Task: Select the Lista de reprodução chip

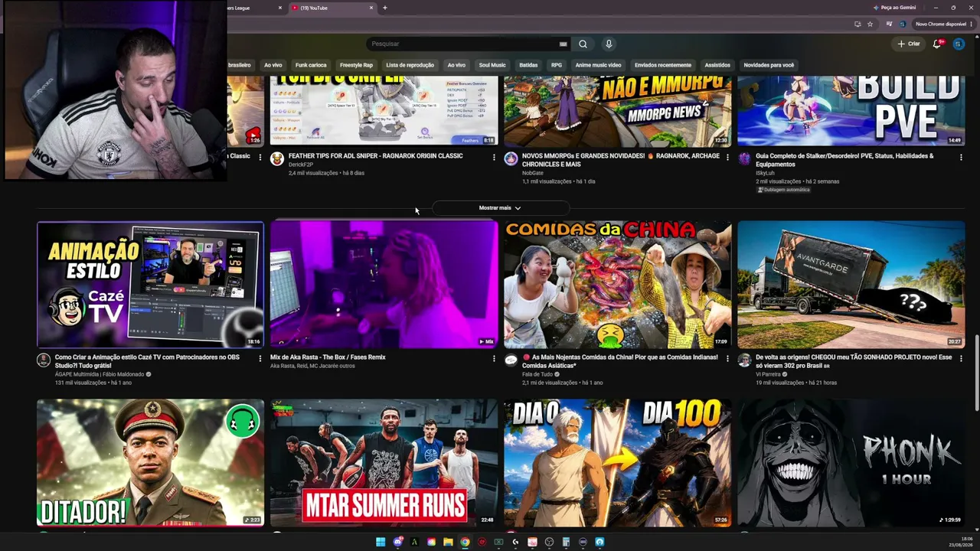Action: (x=410, y=65)
